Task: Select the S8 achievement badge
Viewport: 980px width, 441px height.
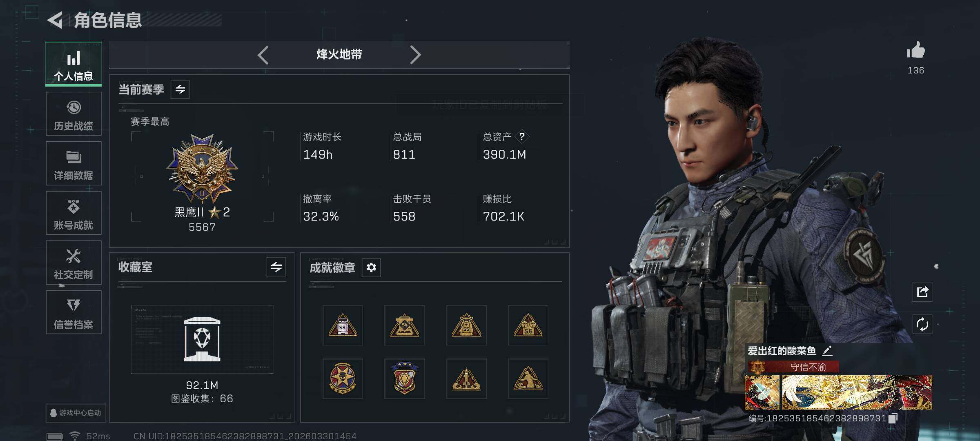Action: (x=343, y=325)
